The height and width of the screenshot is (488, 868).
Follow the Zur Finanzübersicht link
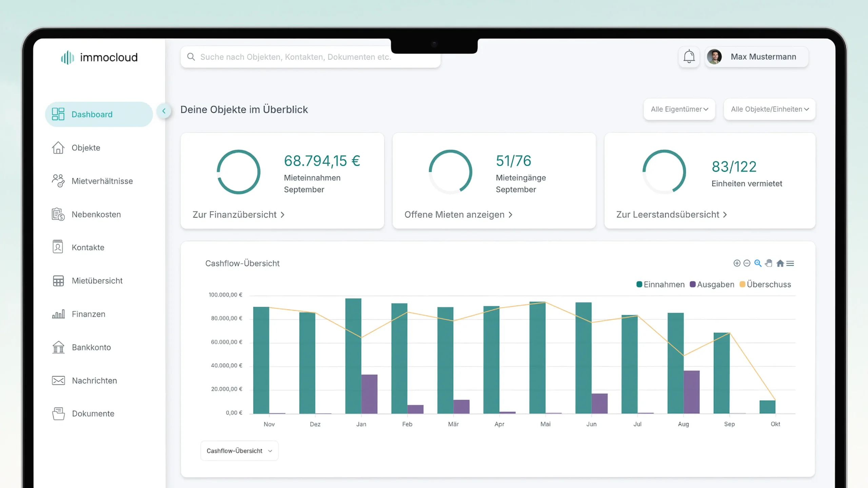coord(238,215)
